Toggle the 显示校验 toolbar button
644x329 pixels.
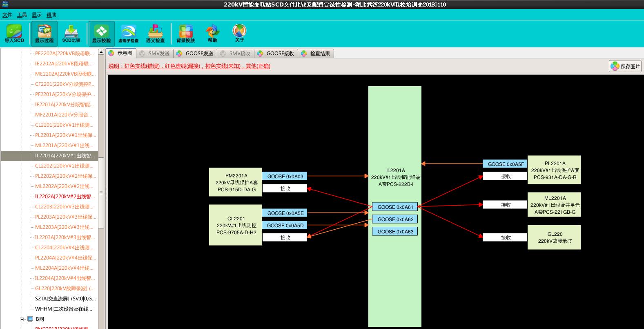[x=101, y=34]
